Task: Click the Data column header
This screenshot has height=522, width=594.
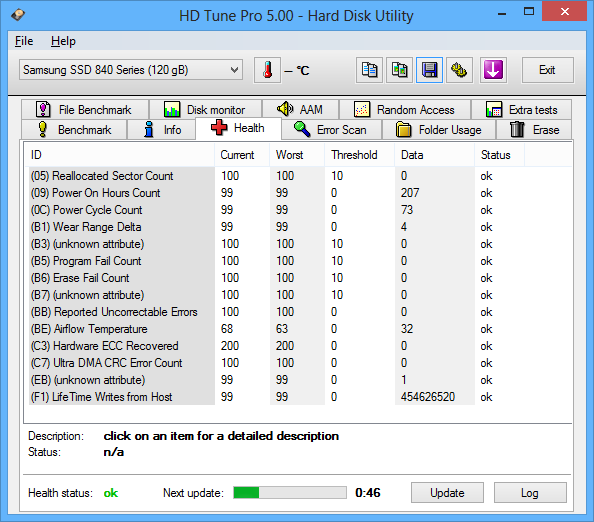Action: [435, 155]
